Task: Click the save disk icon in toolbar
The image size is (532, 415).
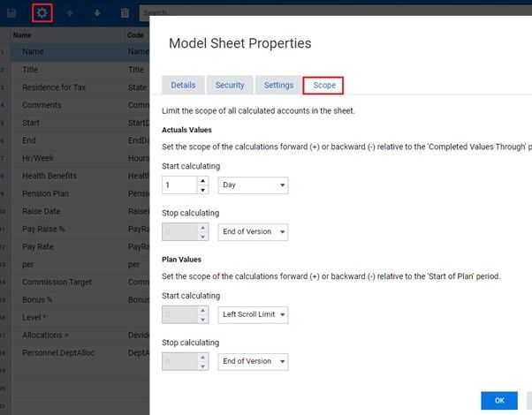Action: 12,13
